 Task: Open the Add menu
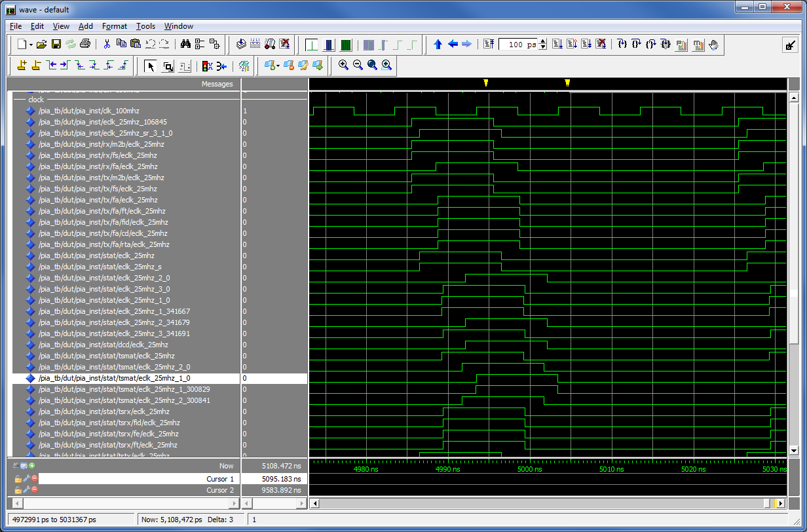(x=86, y=26)
